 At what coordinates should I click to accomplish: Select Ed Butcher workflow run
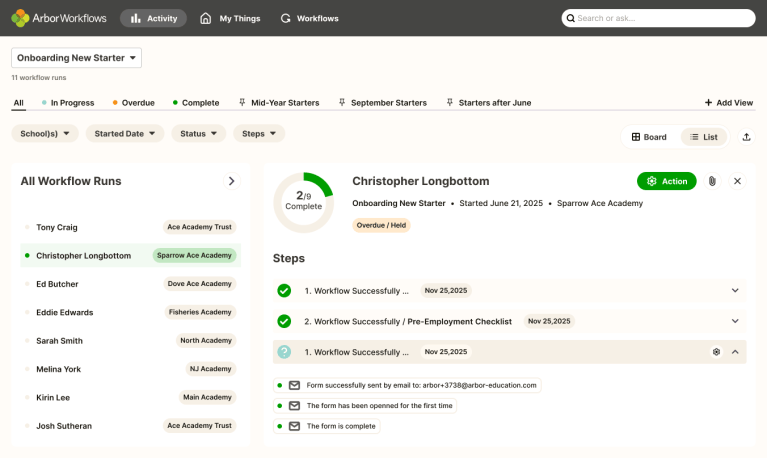[x=131, y=284]
